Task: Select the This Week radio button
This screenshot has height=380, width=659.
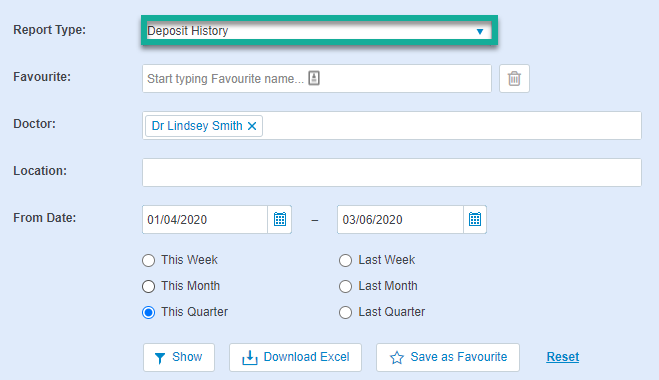Action: click(148, 261)
